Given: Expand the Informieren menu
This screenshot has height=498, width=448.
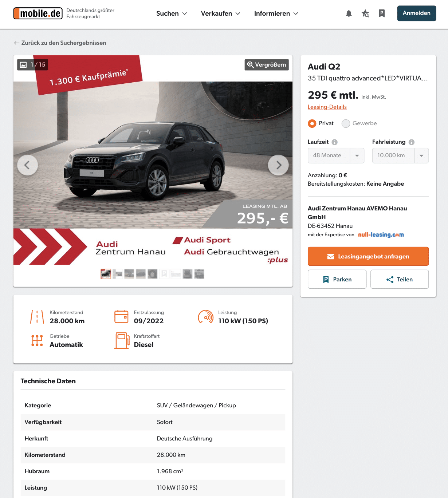Looking at the screenshot, I should pos(276,13).
